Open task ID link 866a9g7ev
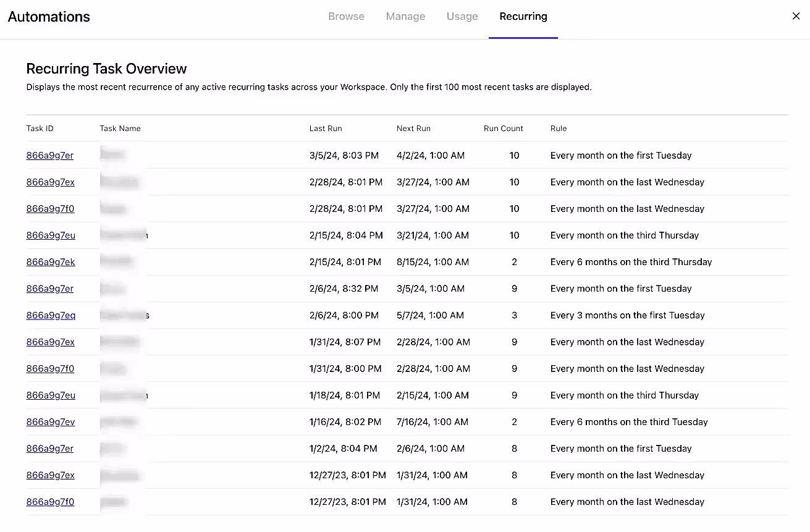Viewport: 810px width, 532px height. (51, 422)
